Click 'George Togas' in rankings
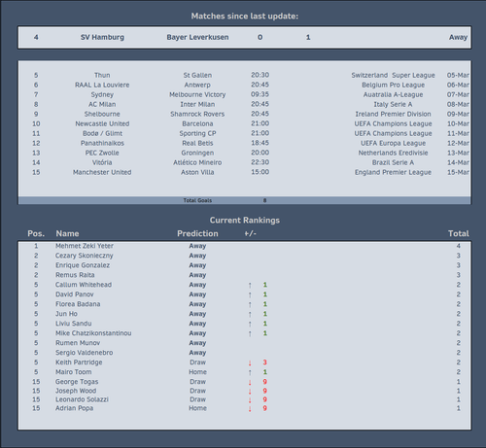This screenshot has height=448, width=486. point(77,382)
